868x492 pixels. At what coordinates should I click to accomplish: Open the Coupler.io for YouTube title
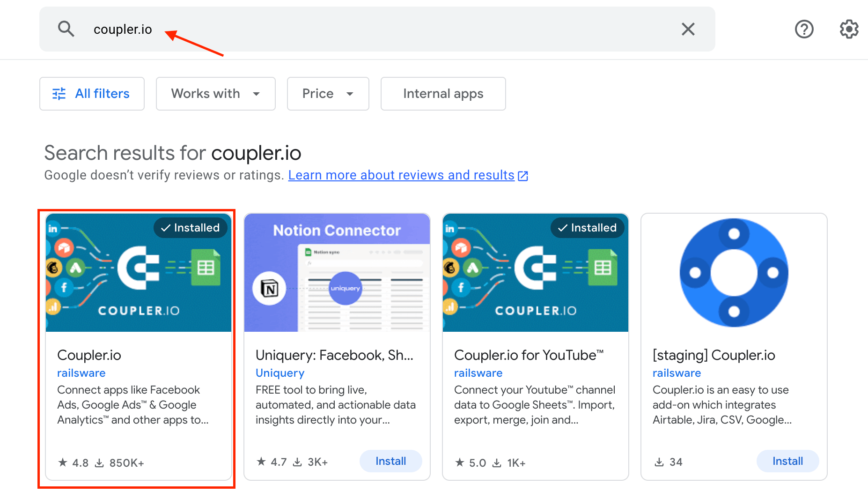pyautogui.click(x=529, y=355)
